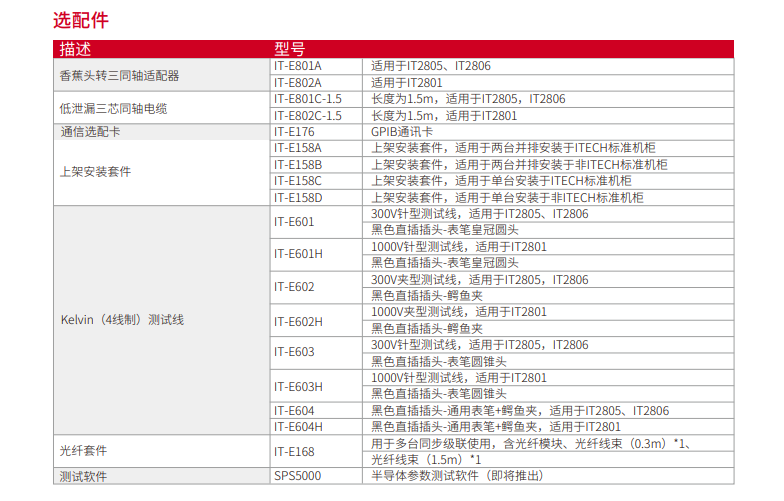Click the 半导体参数测试软件（即将推出）text
Viewport: 784px width, 501px height.
(x=457, y=476)
